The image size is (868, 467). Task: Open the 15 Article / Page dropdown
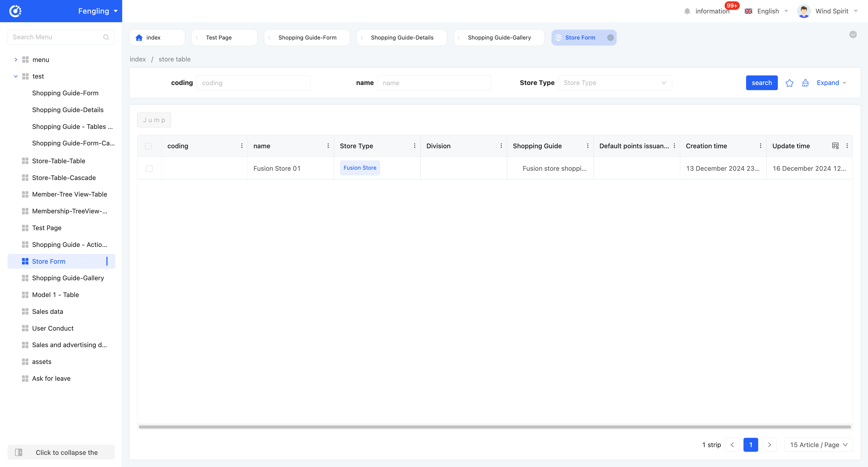(818, 445)
